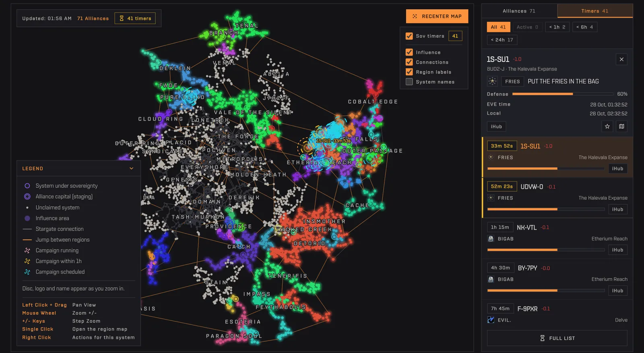Close the 1S-SU1 detail panel

tap(621, 60)
